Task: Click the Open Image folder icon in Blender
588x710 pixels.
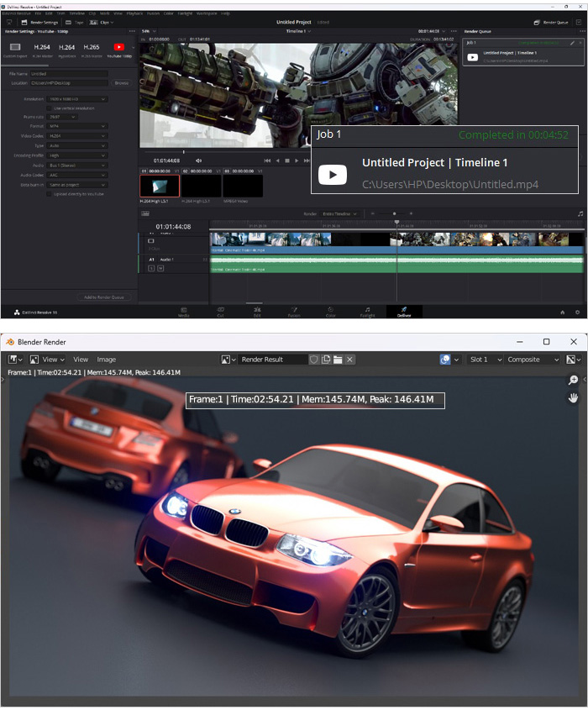Action: [338, 359]
